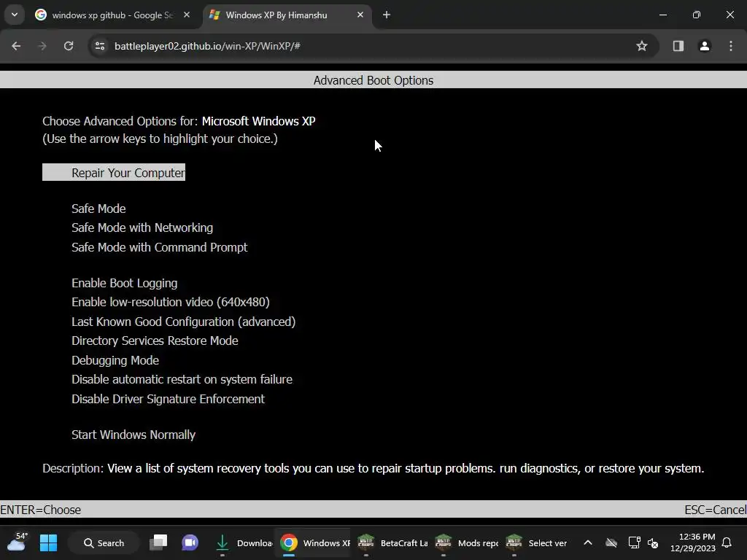Viewport: 747px width, 560px height.
Task: Select the 'Windows XP By Himanshu' tab
Action: coord(286,15)
